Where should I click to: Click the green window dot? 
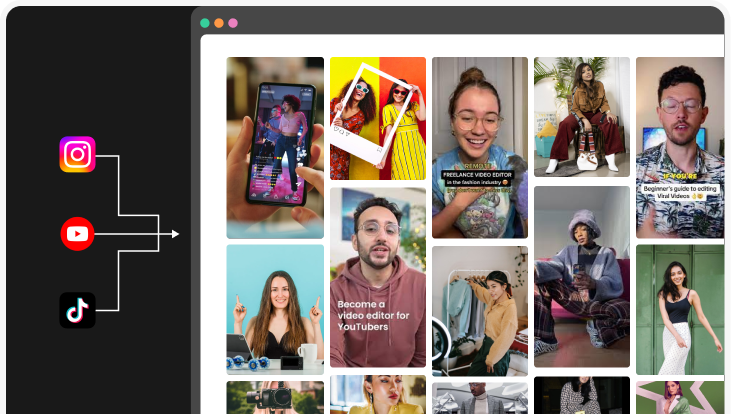click(205, 23)
